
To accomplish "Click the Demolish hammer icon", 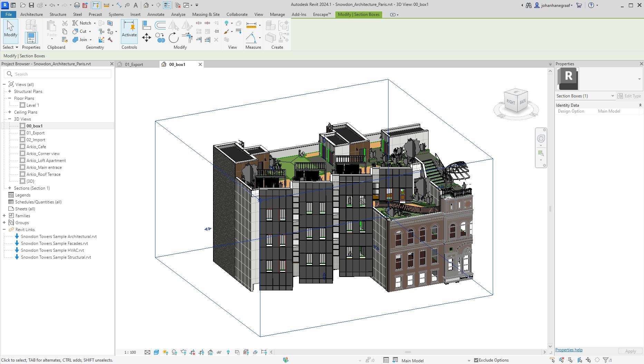I will (110, 40).
